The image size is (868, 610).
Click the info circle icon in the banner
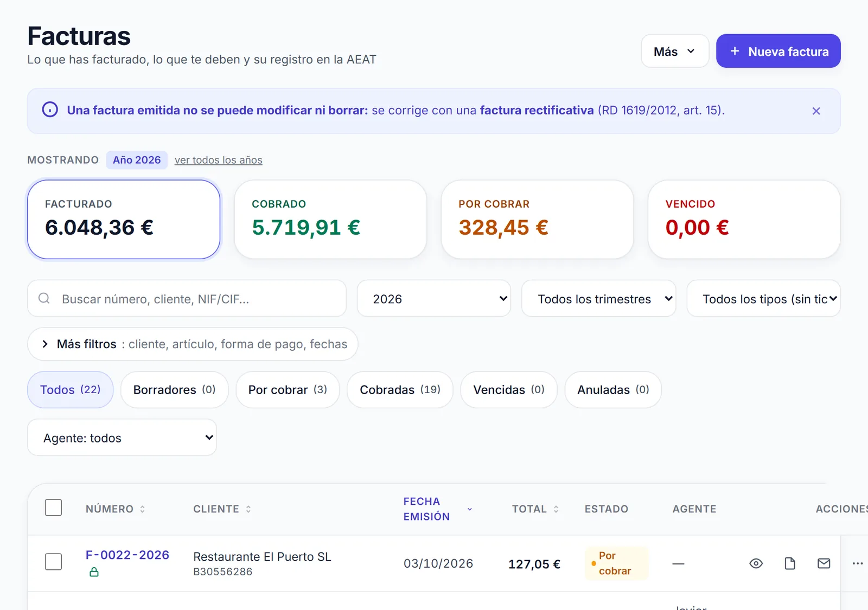(x=50, y=110)
